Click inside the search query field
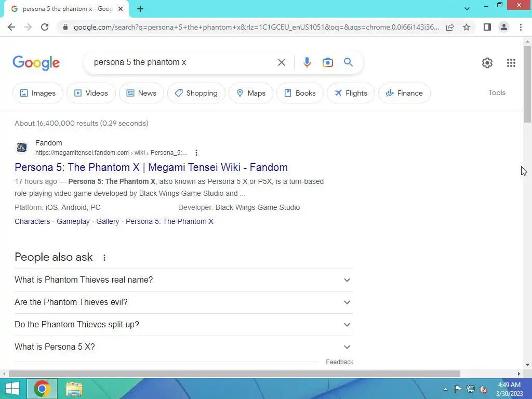The height and width of the screenshot is (399, 532). pos(181,62)
